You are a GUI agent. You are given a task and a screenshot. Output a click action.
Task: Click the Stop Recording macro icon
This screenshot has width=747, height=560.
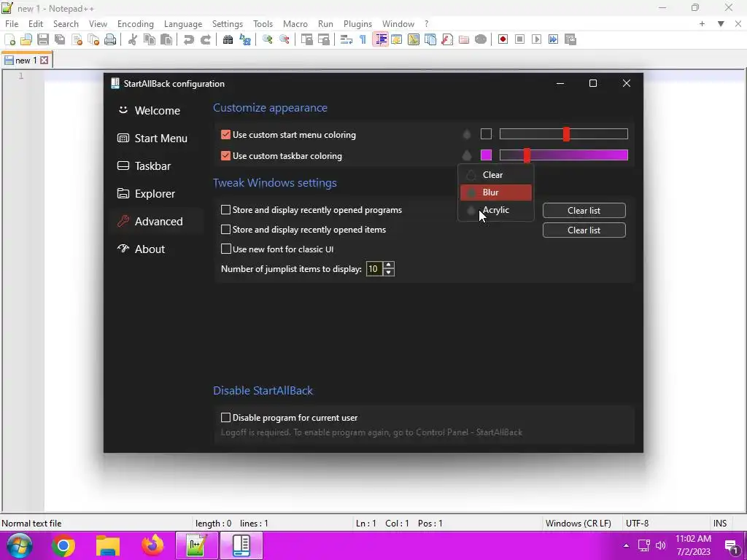(x=519, y=39)
